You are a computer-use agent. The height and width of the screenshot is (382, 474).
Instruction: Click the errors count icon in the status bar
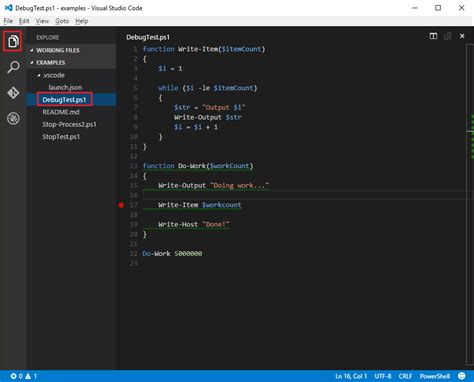[x=13, y=376]
